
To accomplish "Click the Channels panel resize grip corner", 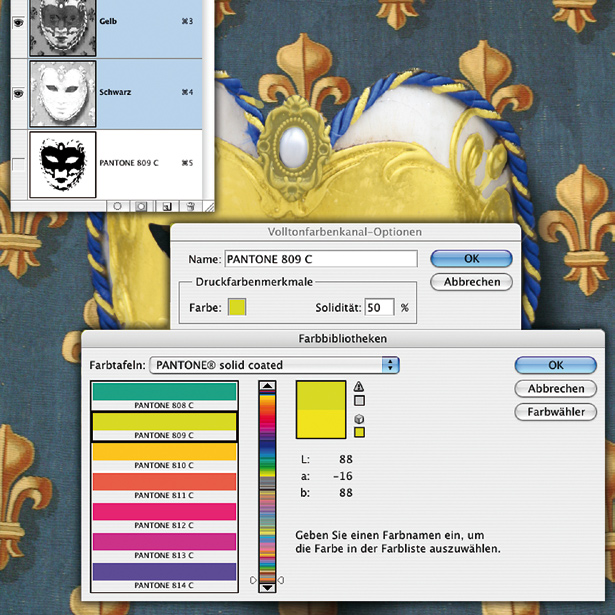I will (x=209, y=207).
